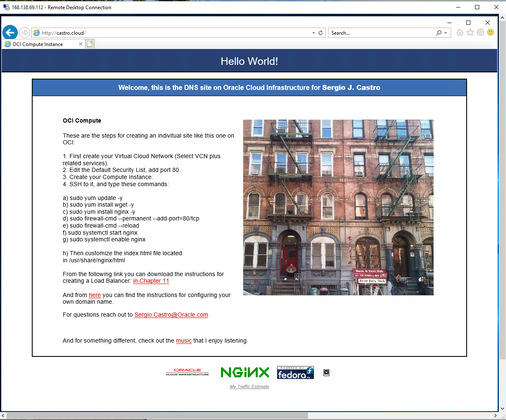The width and height of the screenshot is (506, 420).
Task: Click the Powered by Fedora logo
Action: point(295,372)
